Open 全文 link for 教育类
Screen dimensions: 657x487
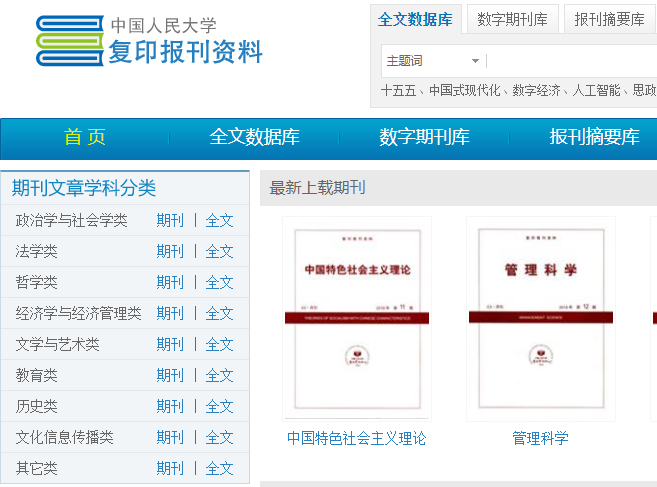[219, 376]
